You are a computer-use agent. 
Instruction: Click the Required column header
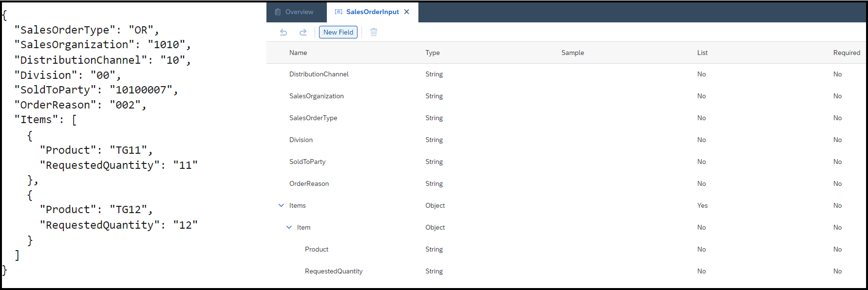[847, 53]
